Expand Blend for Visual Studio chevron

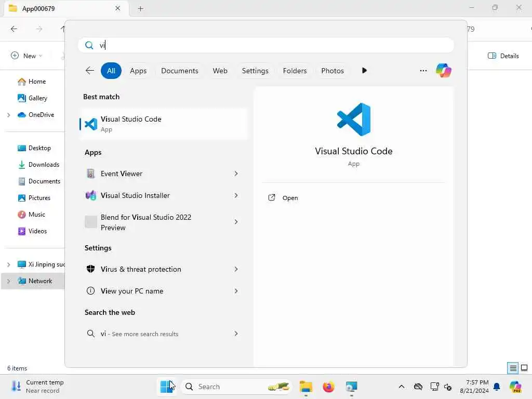pyautogui.click(x=236, y=222)
